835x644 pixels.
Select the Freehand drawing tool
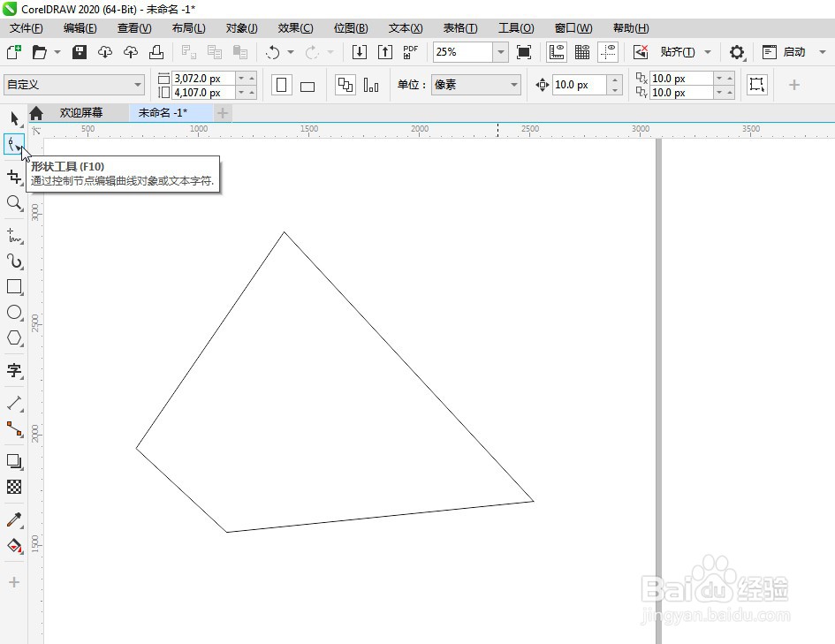(x=14, y=235)
